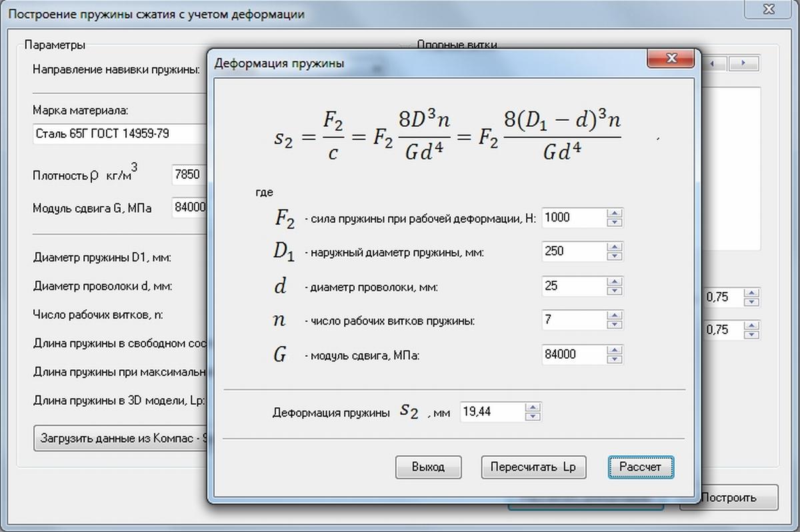Image resolution: width=800 pixels, height=532 pixels.
Task: Select the wire diameter field showing 25
Action: [573, 286]
